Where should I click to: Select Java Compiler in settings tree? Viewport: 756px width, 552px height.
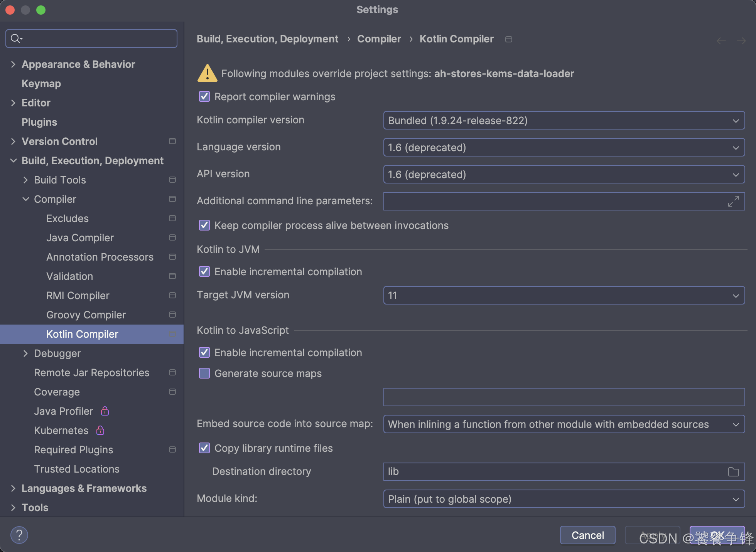click(x=80, y=238)
